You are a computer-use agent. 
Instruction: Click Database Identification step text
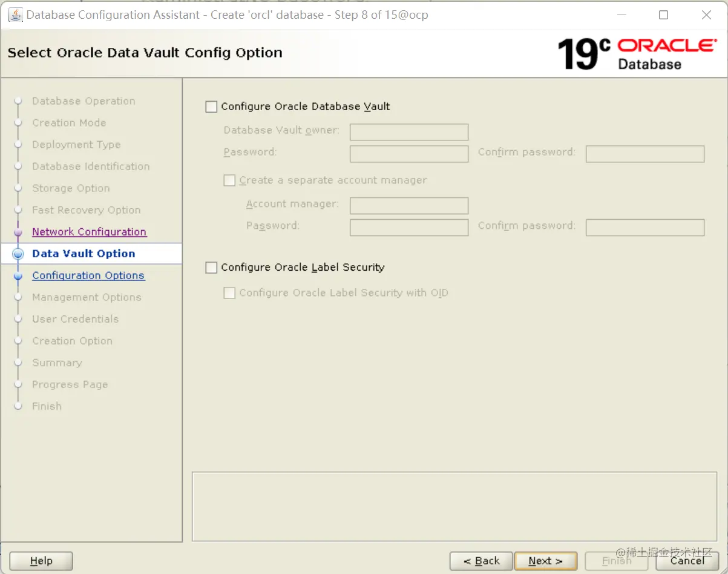(x=91, y=167)
